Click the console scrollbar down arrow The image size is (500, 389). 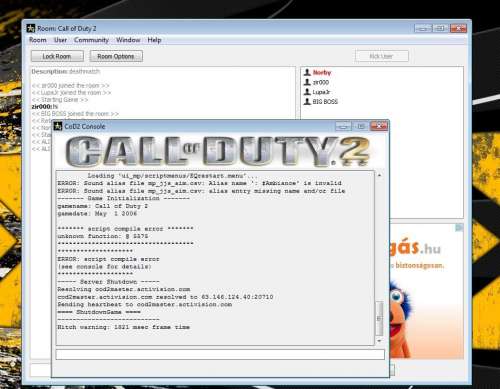point(379,341)
